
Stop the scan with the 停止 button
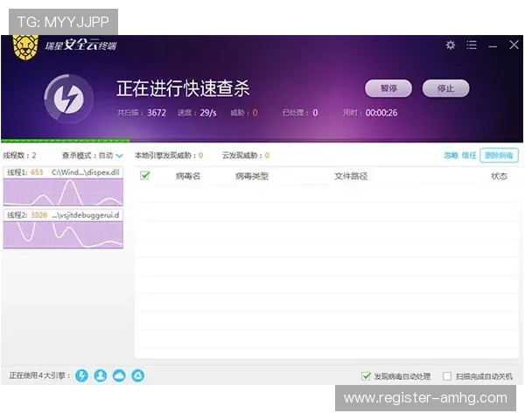pyautogui.click(x=445, y=88)
